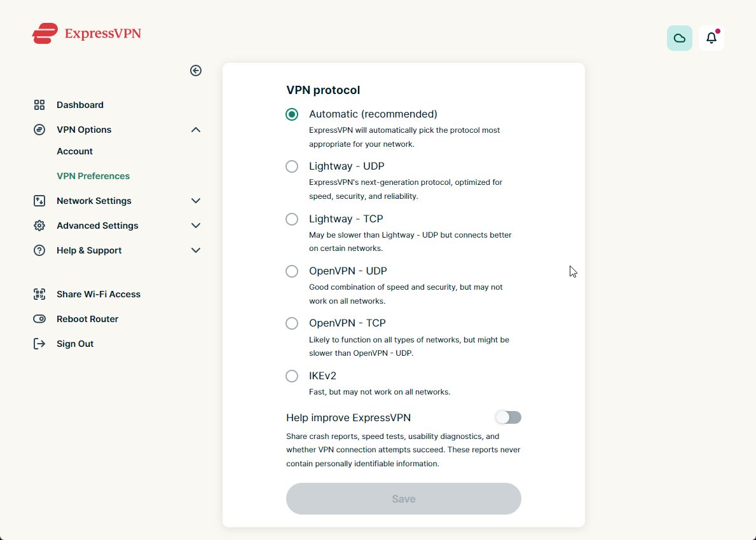
Task: Pick the Automatic (recommended) option
Action: 292,114
